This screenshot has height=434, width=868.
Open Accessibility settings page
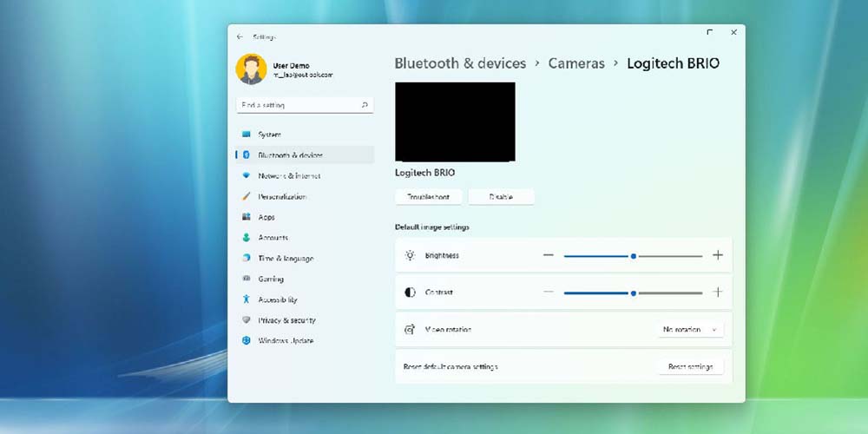tap(278, 299)
